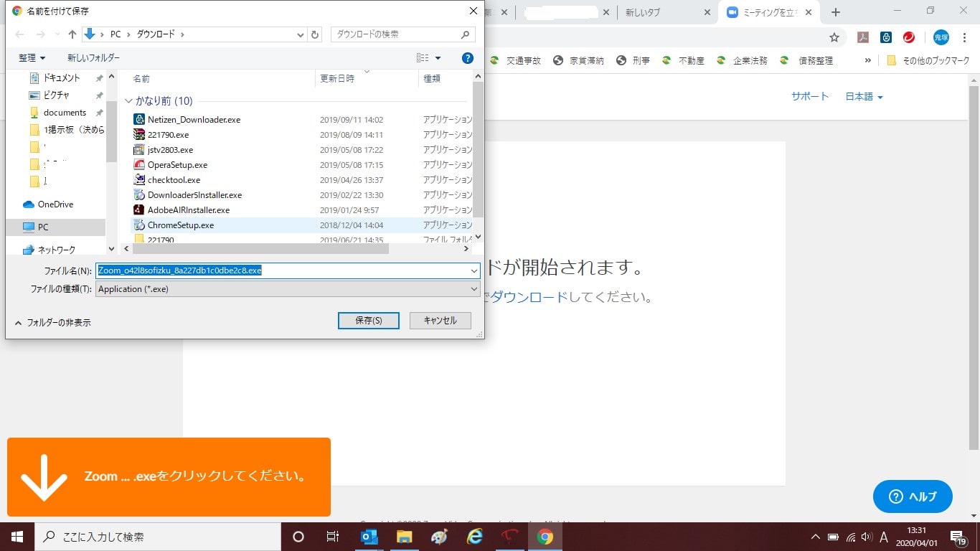
Task: Open recent locations dropdown arrow
Action: click(x=57, y=34)
